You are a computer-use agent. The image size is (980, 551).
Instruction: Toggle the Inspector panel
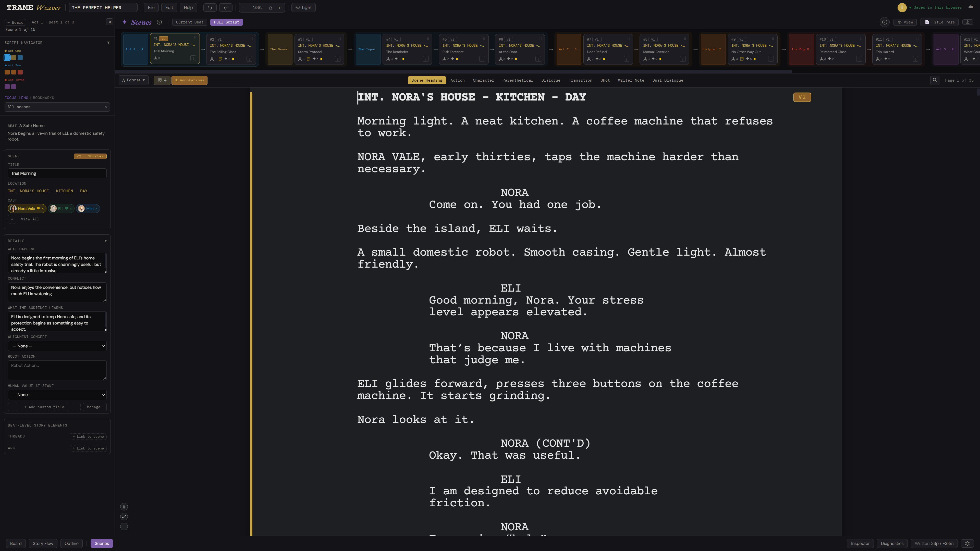click(860, 543)
